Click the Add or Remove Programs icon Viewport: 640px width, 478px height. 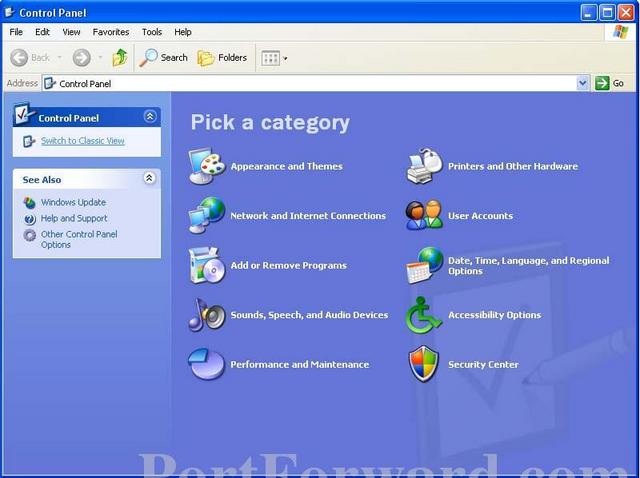point(207,265)
